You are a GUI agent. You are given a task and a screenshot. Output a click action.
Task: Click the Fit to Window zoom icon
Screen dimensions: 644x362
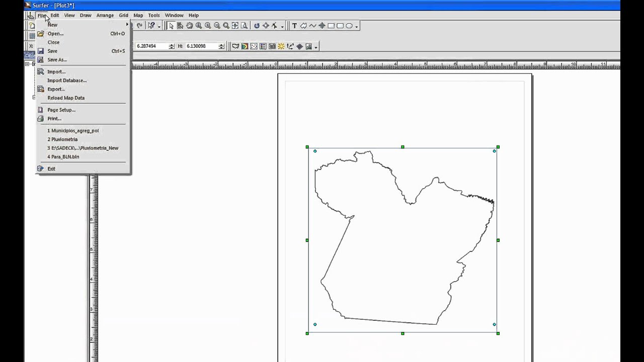(234, 26)
